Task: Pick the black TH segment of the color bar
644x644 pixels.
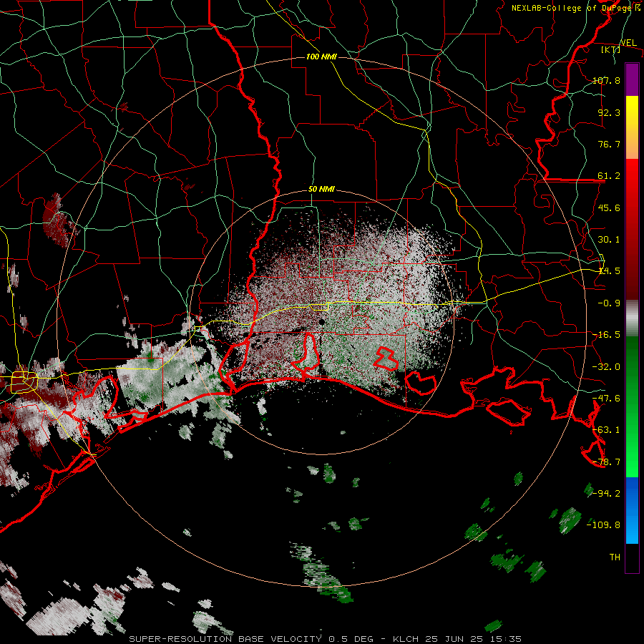Action: coord(632,558)
